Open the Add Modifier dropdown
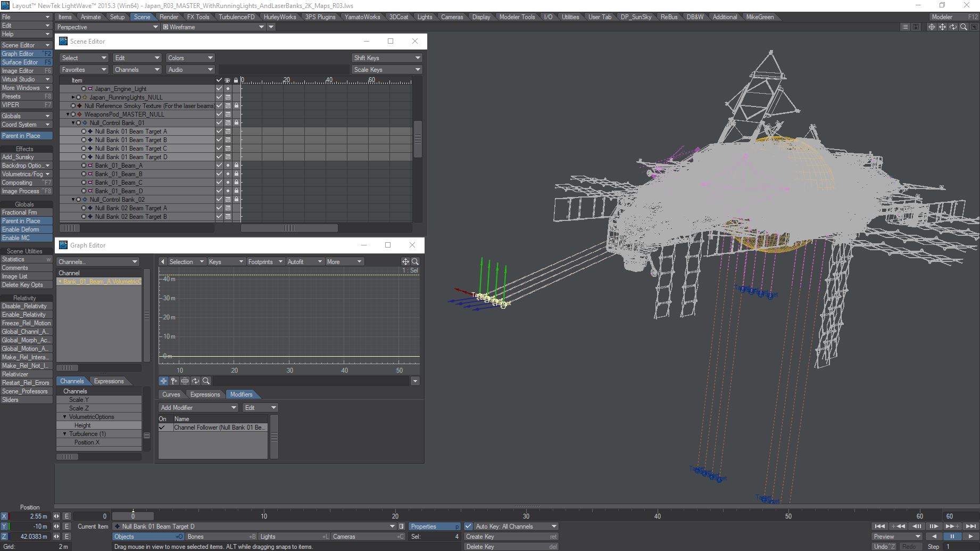The height and width of the screenshot is (551, 980). (198, 408)
